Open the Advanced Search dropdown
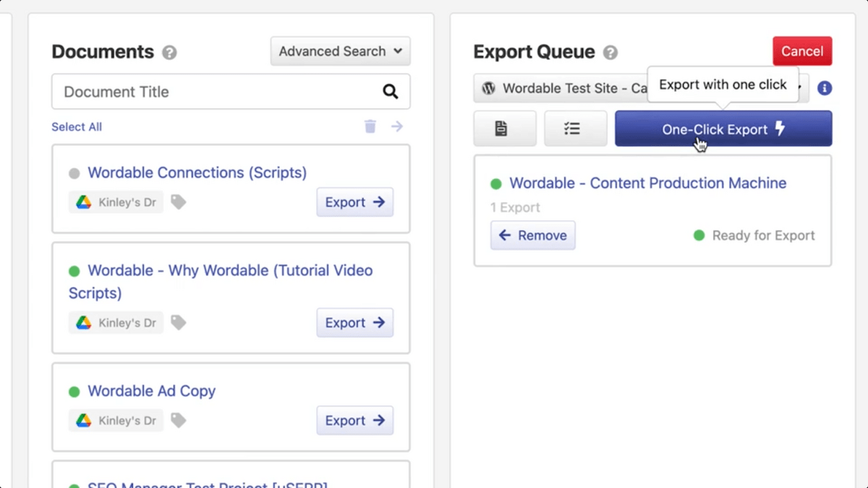This screenshot has width=868, height=488. click(x=340, y=51)
